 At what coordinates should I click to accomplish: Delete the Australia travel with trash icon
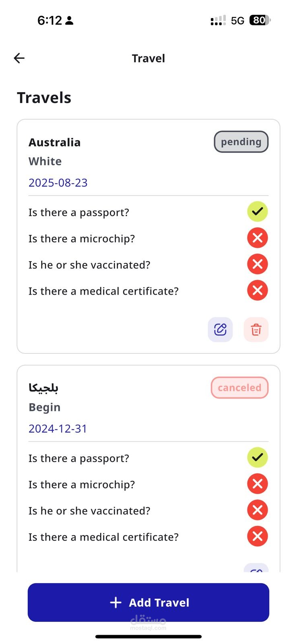(256, 330)
